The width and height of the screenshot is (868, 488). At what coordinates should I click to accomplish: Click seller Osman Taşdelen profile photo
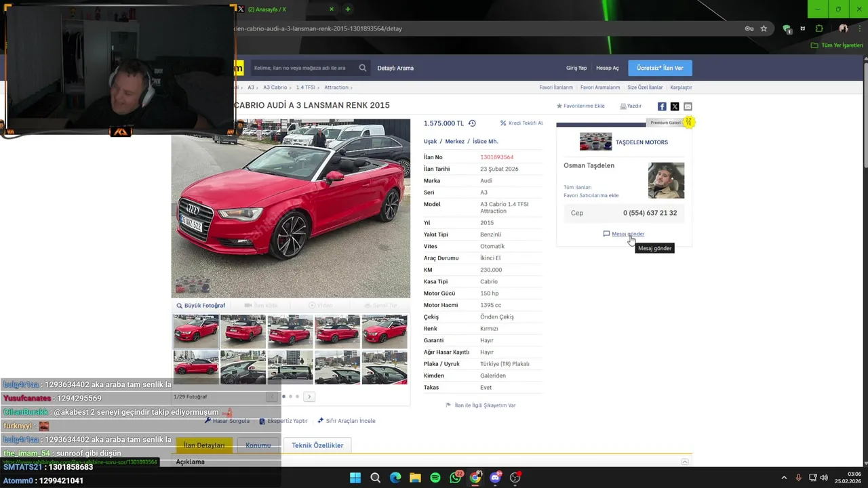[x=666, y=180]
